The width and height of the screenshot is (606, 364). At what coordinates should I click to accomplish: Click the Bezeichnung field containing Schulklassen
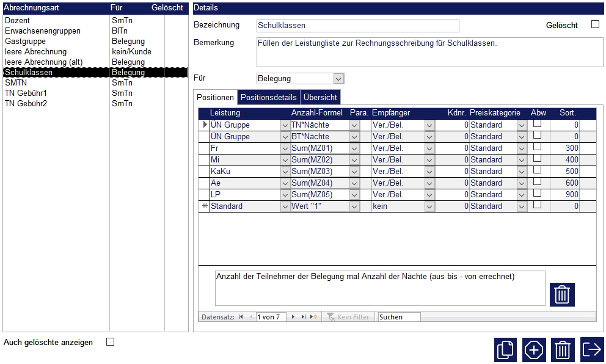tap(357, 26)
